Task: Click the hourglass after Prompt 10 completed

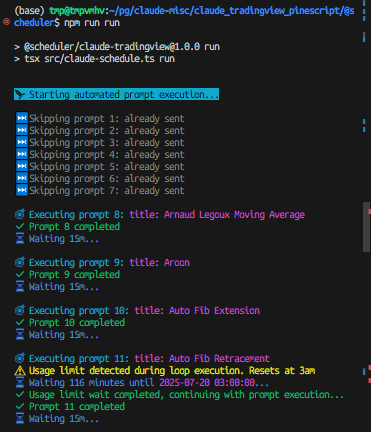Action: (x=20, y=334)
